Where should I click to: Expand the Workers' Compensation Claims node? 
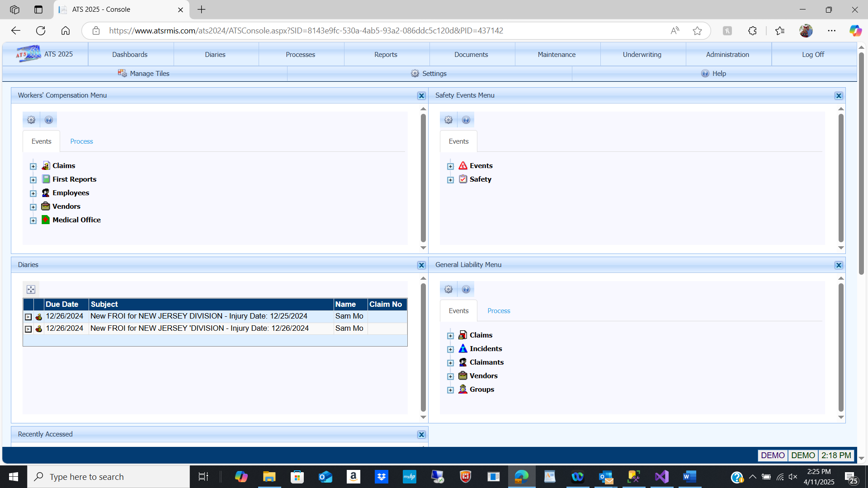33,166
